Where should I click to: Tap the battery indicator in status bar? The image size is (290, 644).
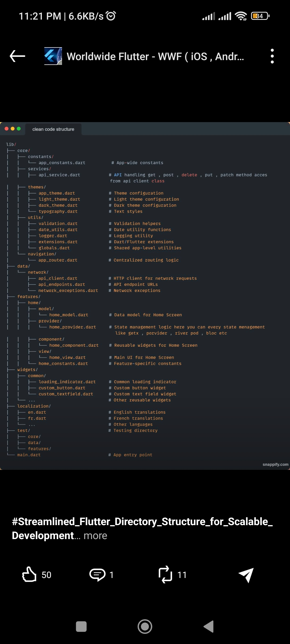pyautogui.click(x=260, y=16)
